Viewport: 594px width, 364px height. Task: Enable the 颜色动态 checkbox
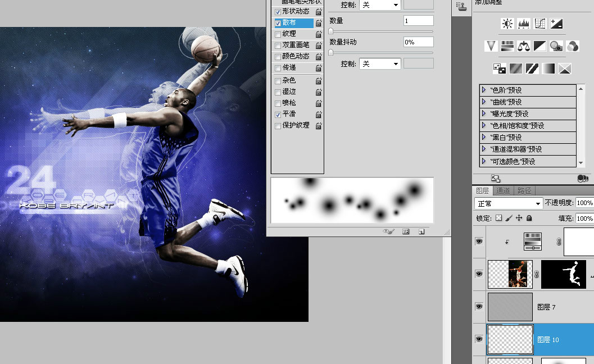coord(278,57)
